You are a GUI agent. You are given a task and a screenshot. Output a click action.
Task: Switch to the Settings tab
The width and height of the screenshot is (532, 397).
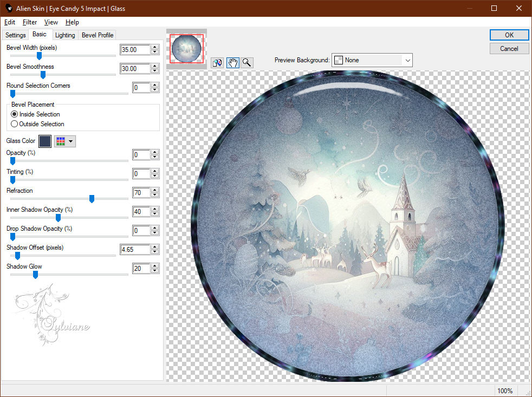(16, 35)
